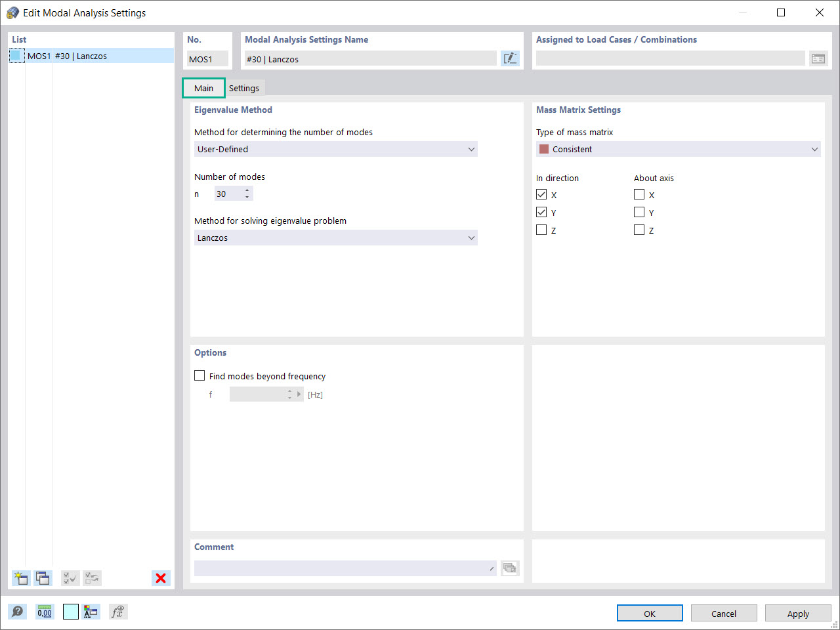
Task: Delete the MOS1 entry with red X
Action: point(160,578)
